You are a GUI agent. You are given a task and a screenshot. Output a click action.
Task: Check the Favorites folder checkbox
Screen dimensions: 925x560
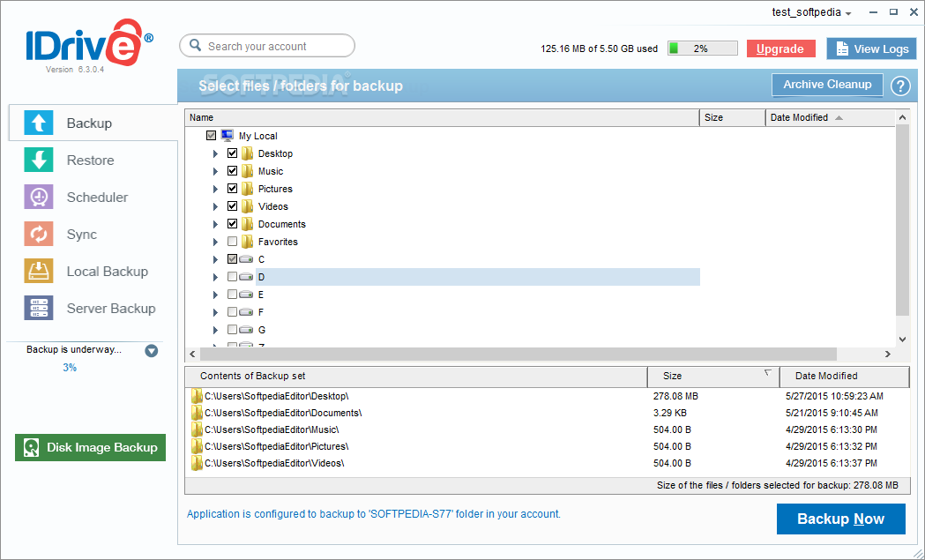233,242
